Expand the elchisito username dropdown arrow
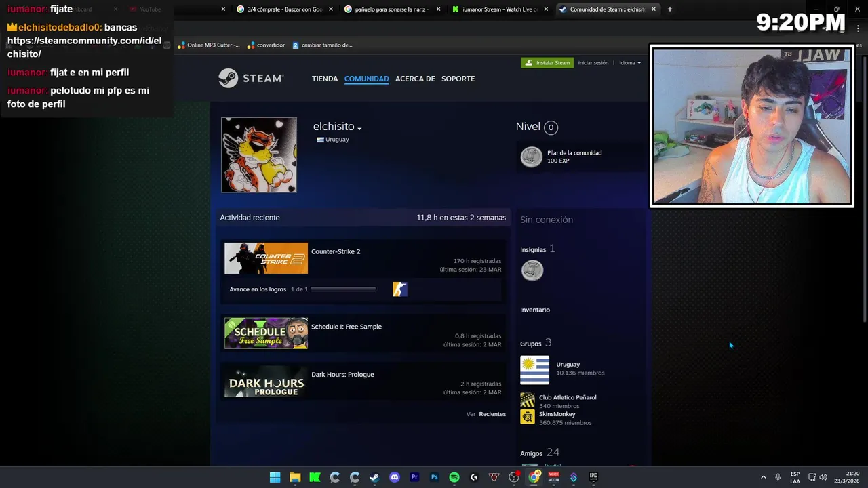 click(x=359, y=128)
